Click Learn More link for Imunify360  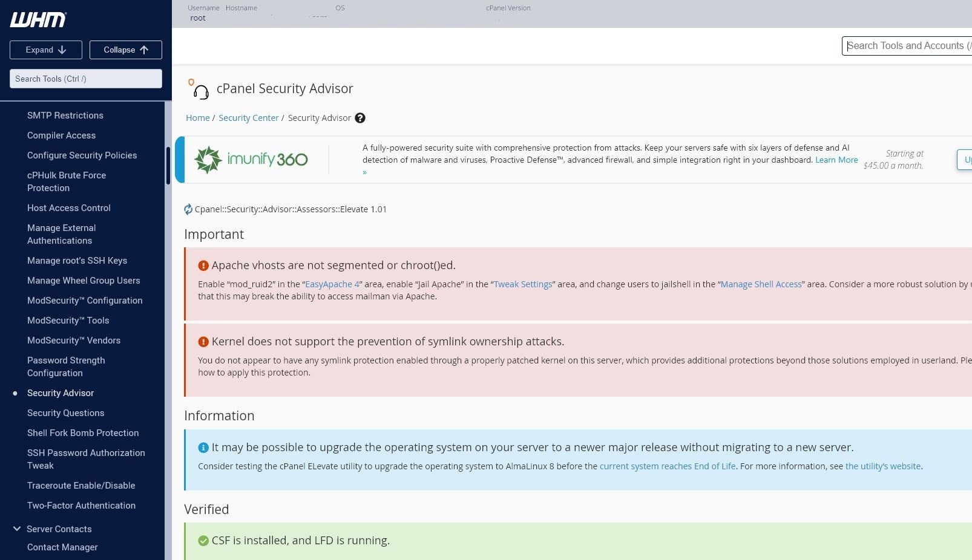pos(836,160)
